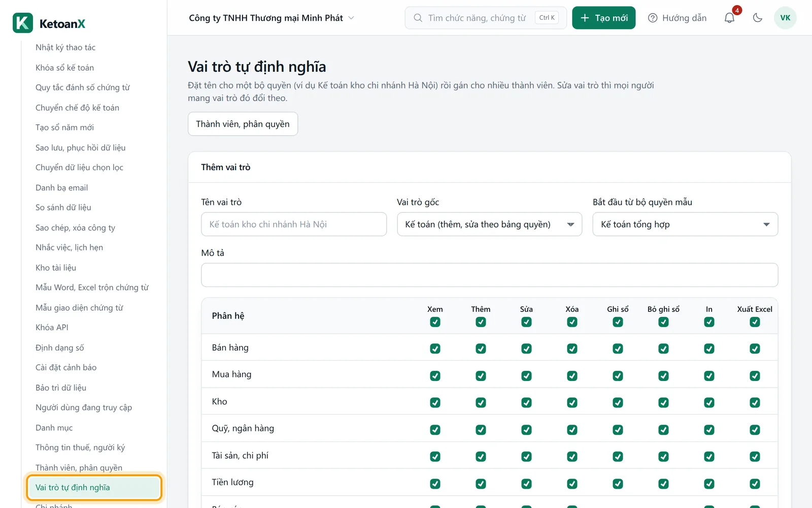Go to Người dùng đang truy cập

tap(84, 407)
